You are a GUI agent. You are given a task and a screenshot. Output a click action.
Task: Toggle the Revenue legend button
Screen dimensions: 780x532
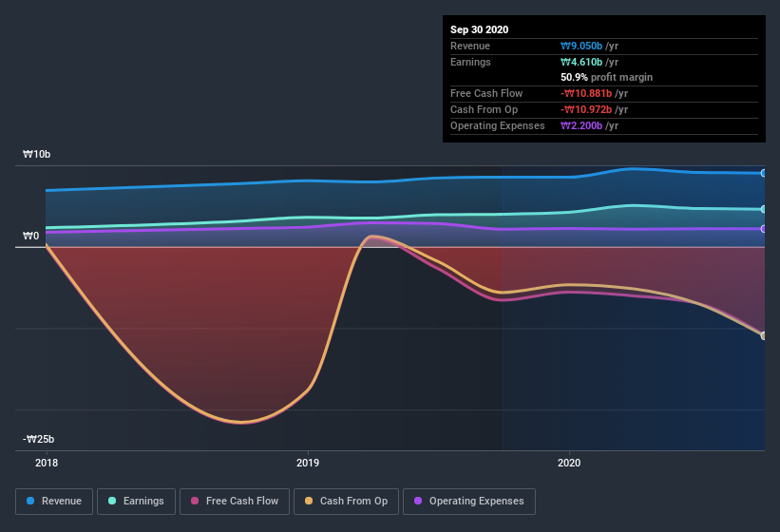(x=54, y=502)
